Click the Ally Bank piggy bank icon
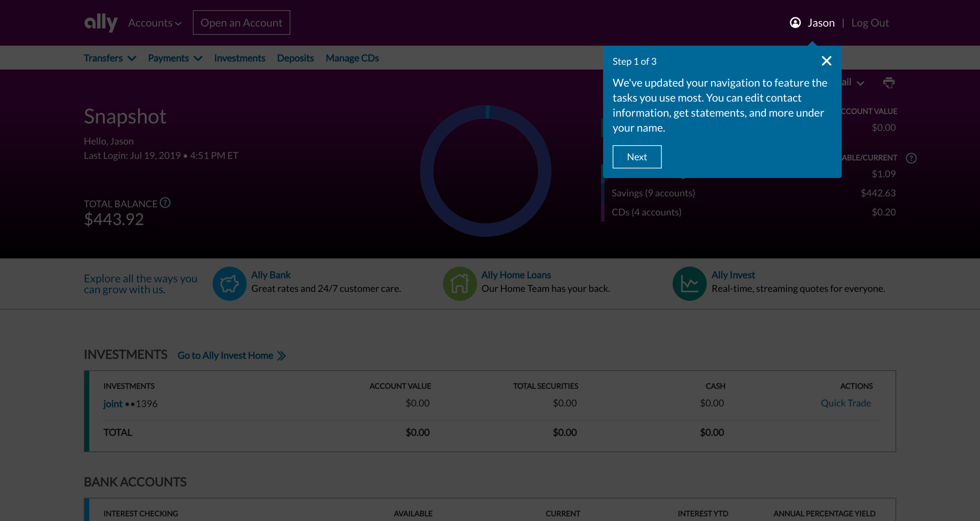Screen dimensions: 980x521 (229, 284)
